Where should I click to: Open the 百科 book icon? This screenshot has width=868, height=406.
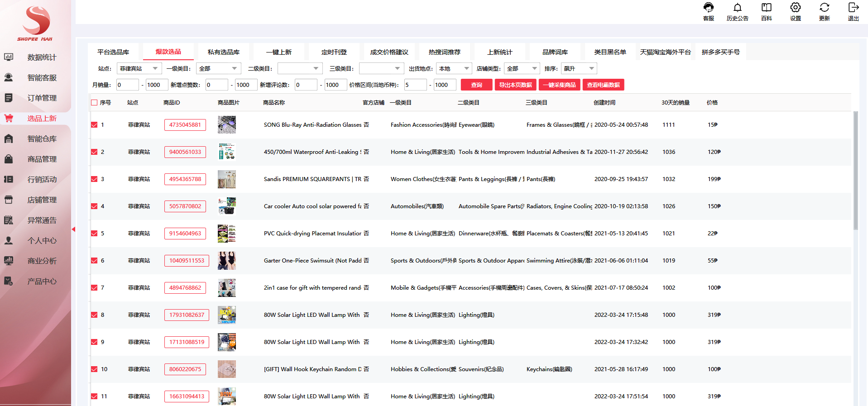pyautogui.click(x=767, y=11)
